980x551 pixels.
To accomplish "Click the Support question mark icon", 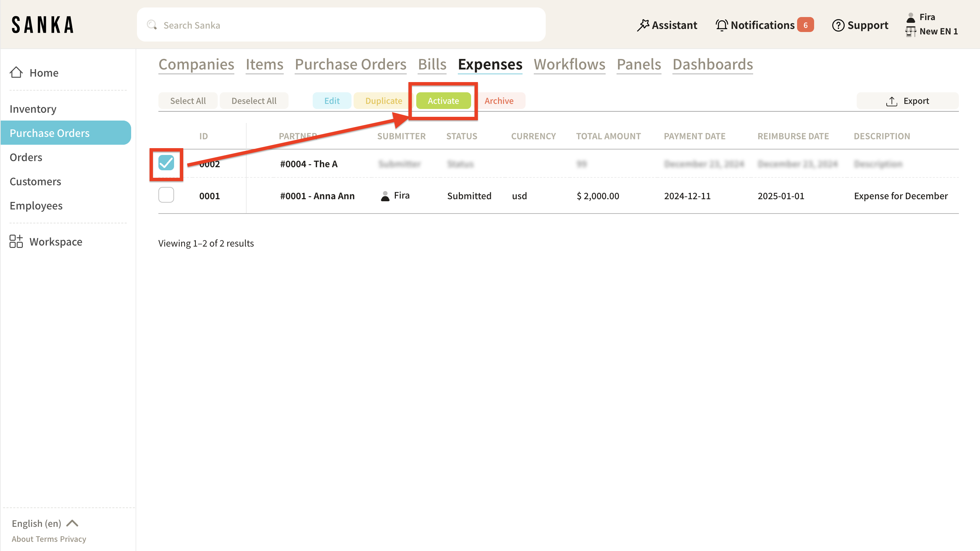I will point(838,26).
